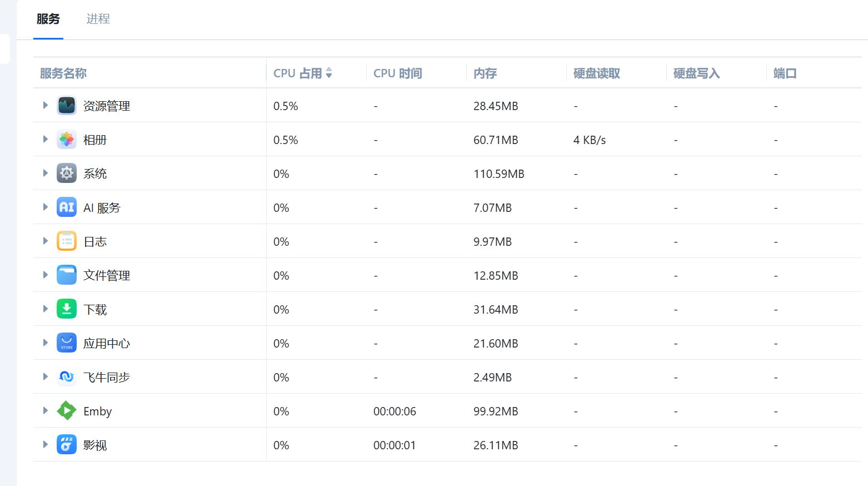Click the 影视 media icon
Image resolution: width=868 pixels, height=486 pixels.
pyautogui.click(x=67, y=445)
